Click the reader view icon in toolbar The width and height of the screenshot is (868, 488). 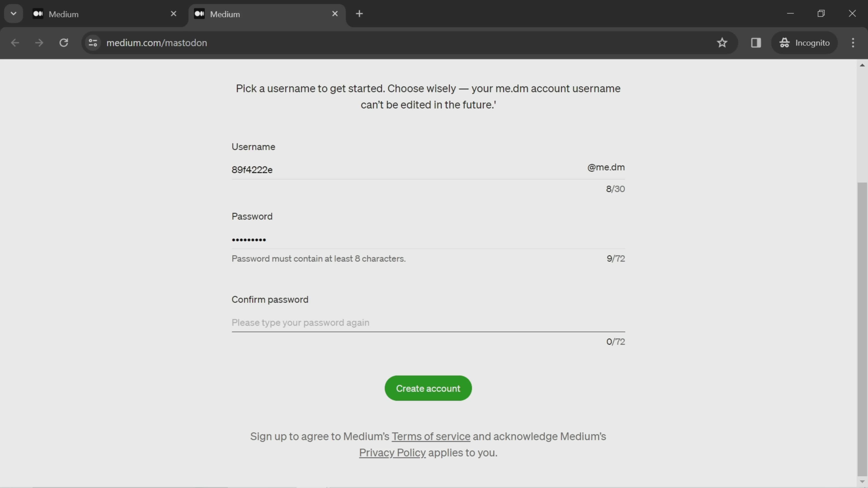pyautogui.click(x=756, y=42)
